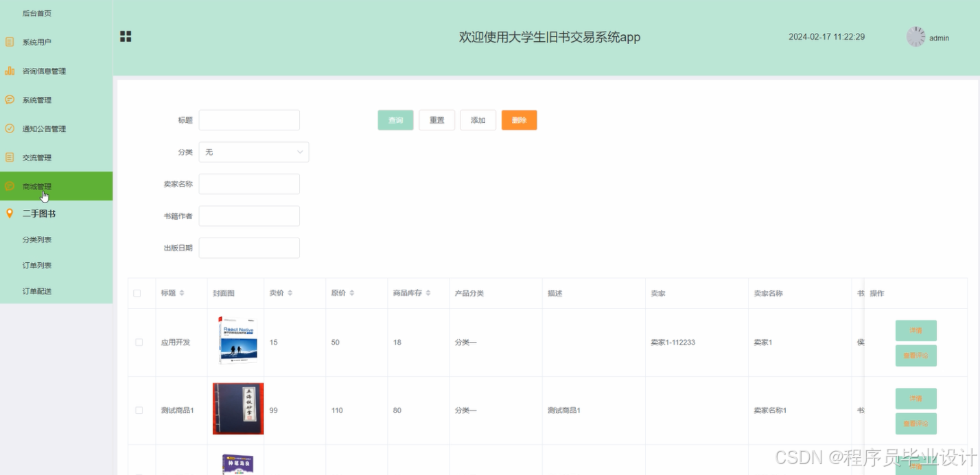The height and width of the screenshot is (475, 980).
Task: Tick the checkbox for the 测试商品1 row
Action: point(139,410)
